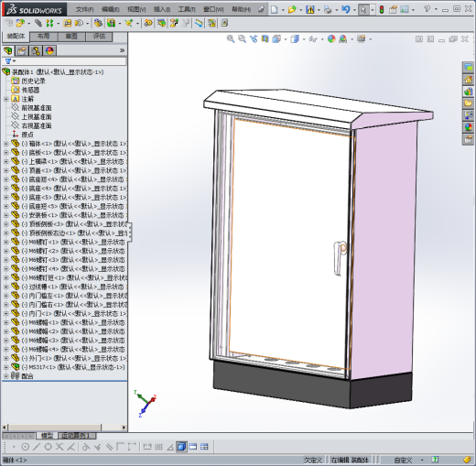Image resolution: width=476 pixels, height=466 pixels.
Task: Open the DisplayManager color wheel tab
Action: click(49, 50)
